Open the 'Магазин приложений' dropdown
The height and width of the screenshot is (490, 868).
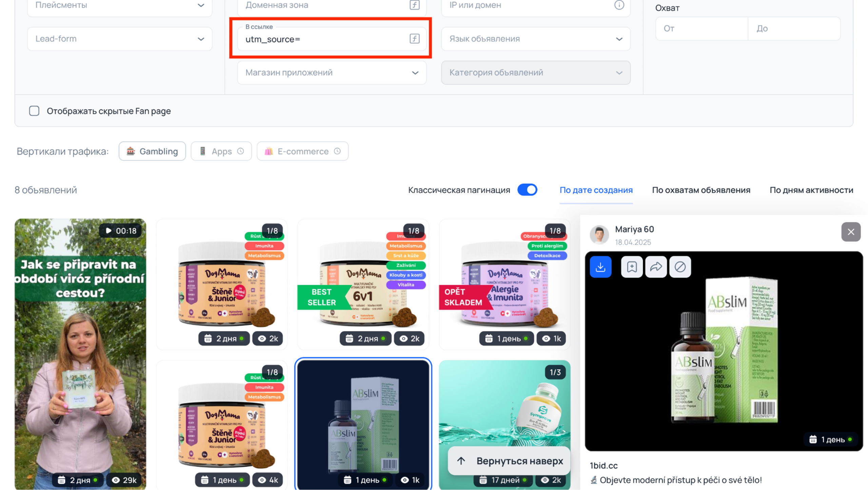pyautogui.click(x=332, y=73)
